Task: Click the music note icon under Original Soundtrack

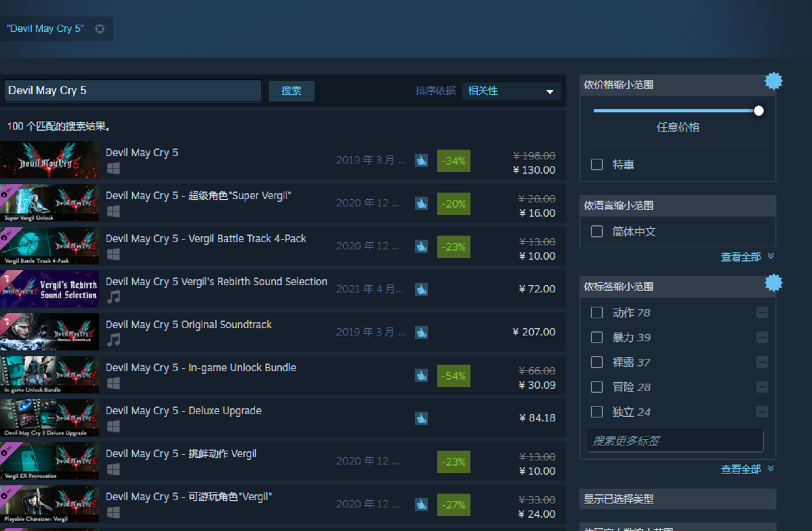Action: [113, 340]
